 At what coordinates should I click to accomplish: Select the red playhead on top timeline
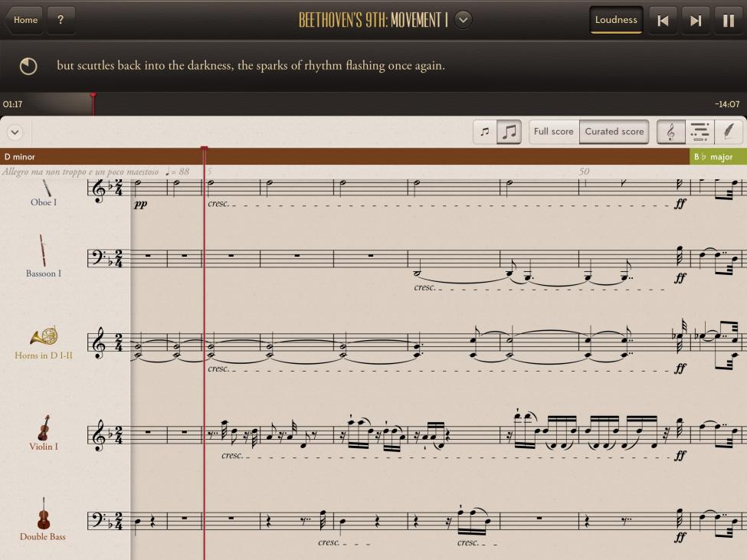click(93, 103)
